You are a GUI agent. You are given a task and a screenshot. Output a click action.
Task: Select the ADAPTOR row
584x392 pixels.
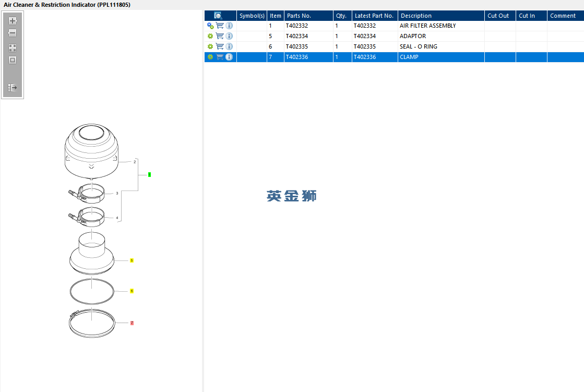pyautogui.click(x=394, y=36)
